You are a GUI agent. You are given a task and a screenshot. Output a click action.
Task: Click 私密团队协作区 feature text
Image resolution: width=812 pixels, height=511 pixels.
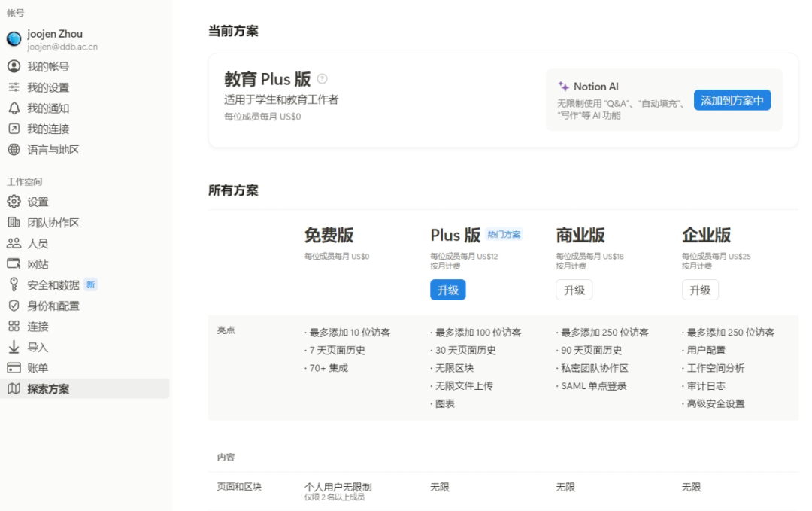pos(595,368)
